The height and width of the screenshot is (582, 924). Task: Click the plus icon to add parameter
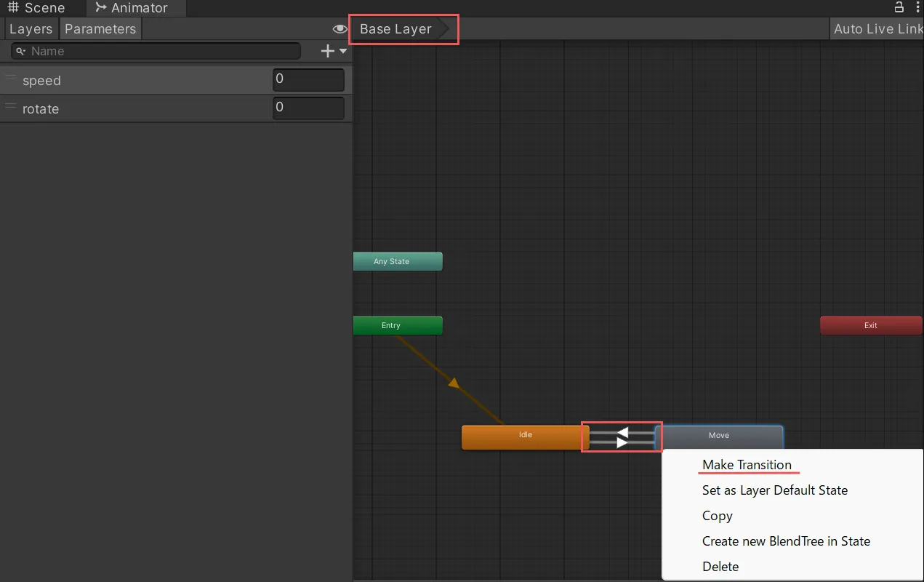point(328,51)
